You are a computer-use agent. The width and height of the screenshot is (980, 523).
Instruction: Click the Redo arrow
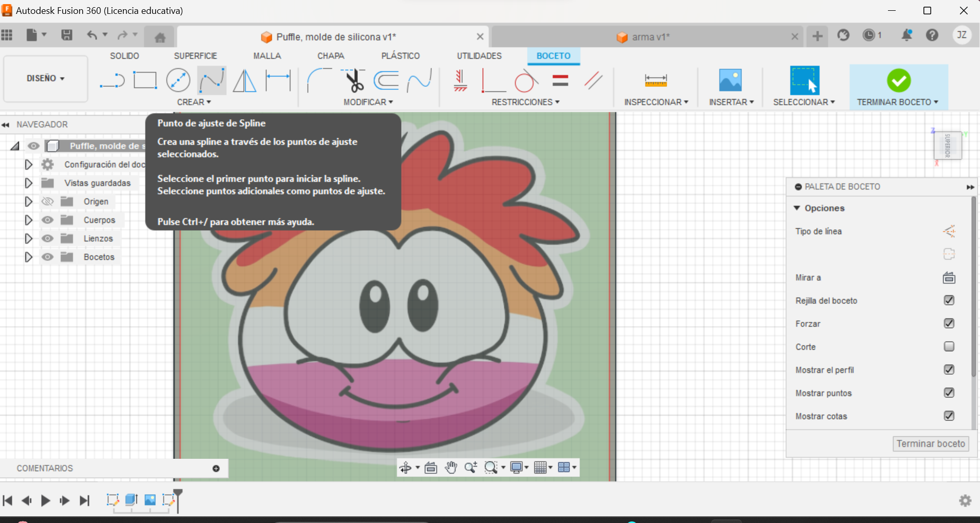click(122, 35)
